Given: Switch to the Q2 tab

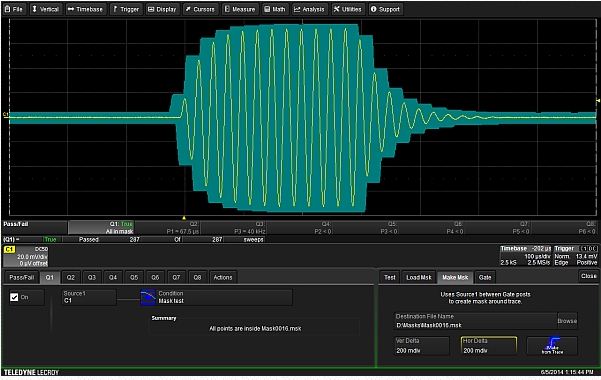Looking at the screenshot, I should pyautogui.click(x=71, y=277).
